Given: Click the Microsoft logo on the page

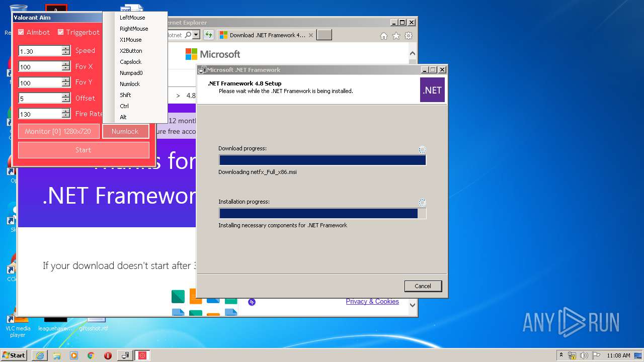Looking at the screenshot, I should pyautogui.click(x=213, y=54).
